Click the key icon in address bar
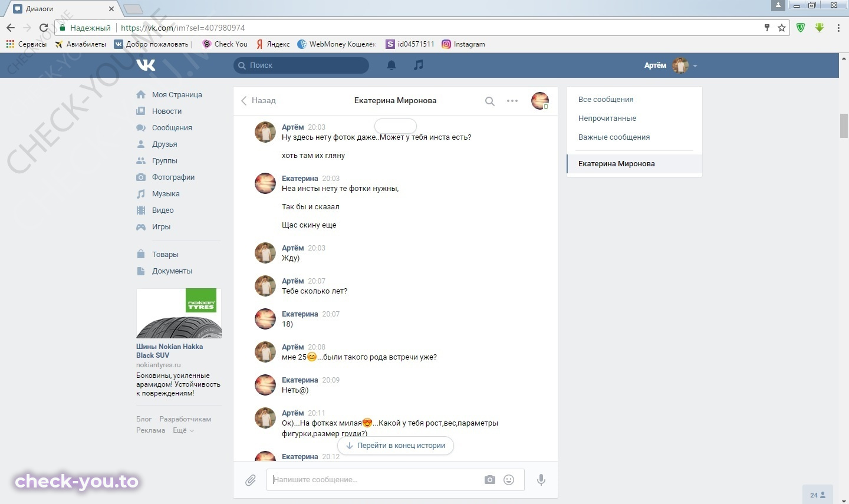 [x=767, y=28]
